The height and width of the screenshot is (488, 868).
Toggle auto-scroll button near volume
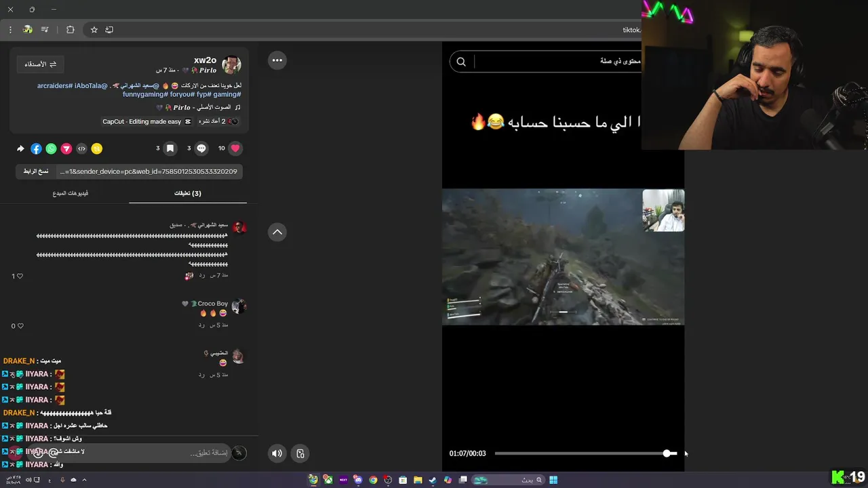tap(300, 453)
